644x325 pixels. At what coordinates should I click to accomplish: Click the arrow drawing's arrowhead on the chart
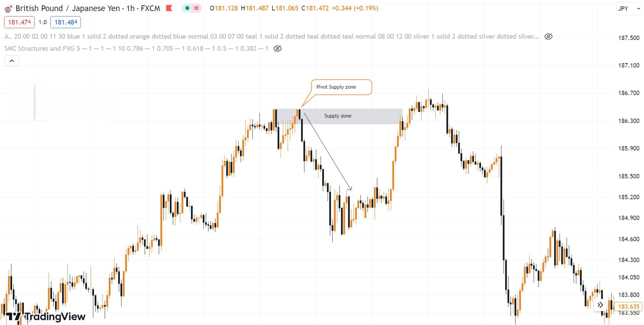351,189
